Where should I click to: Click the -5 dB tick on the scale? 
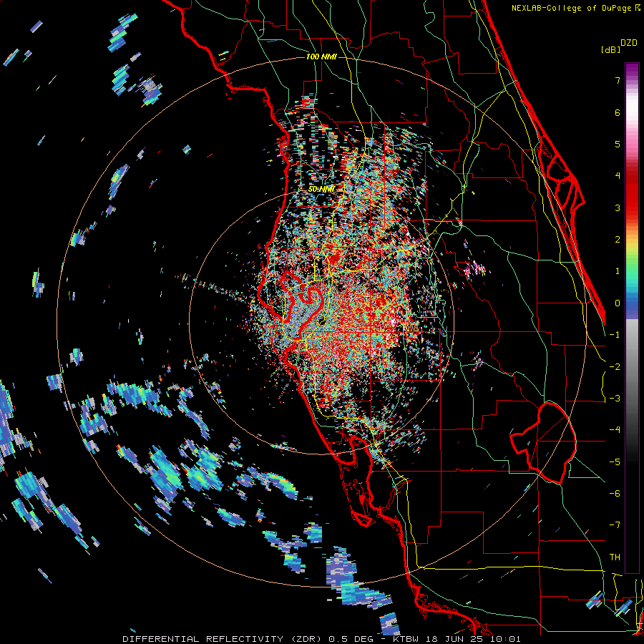615,462
